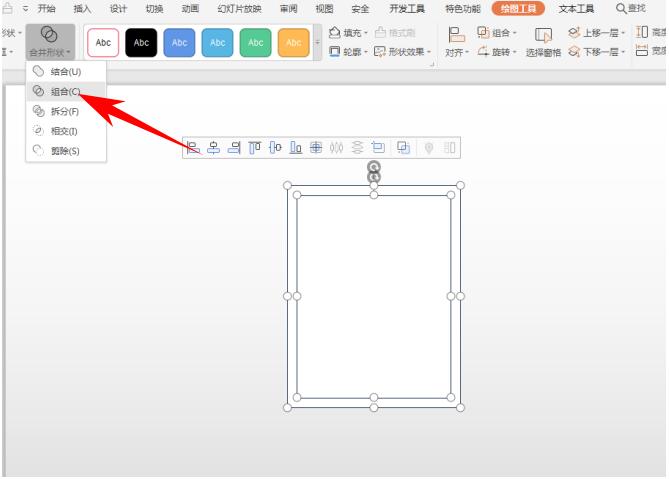Screen dimensions: 669x479
Task: Click 上移一层 bring forward button
Action: pos(598,33)
